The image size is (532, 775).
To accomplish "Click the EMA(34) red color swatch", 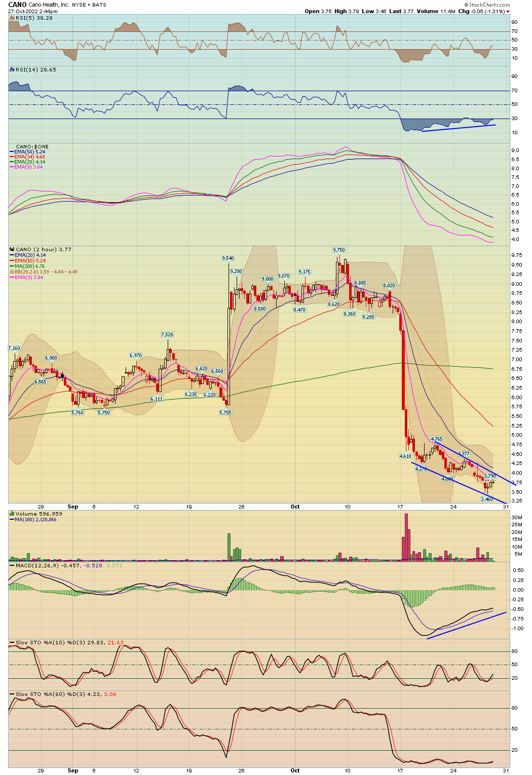I will (11, 157).
